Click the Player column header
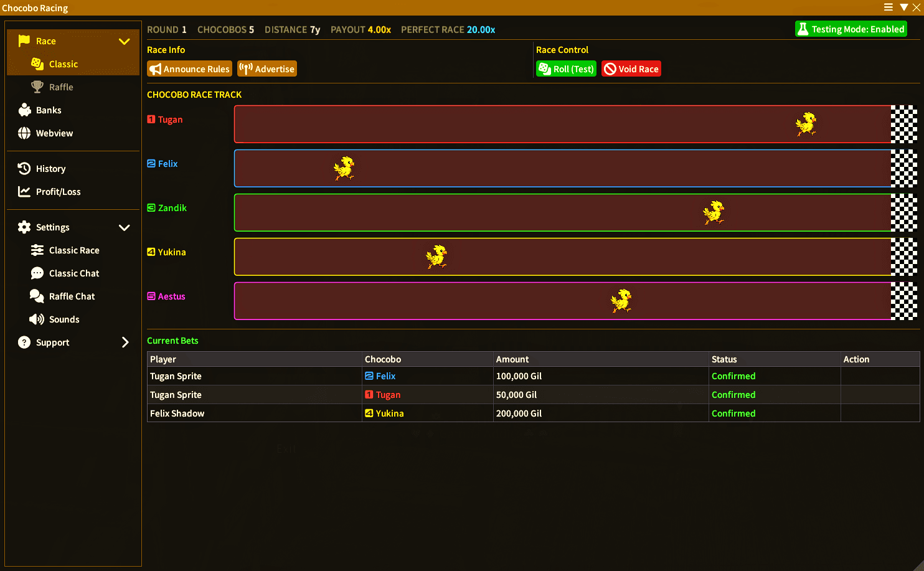 click(x=255, y=359)
